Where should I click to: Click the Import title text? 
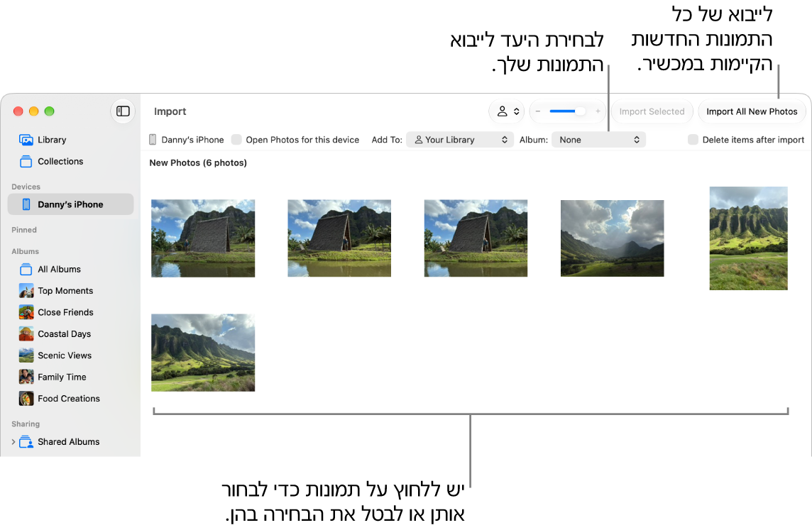click(x=170, y=111)
